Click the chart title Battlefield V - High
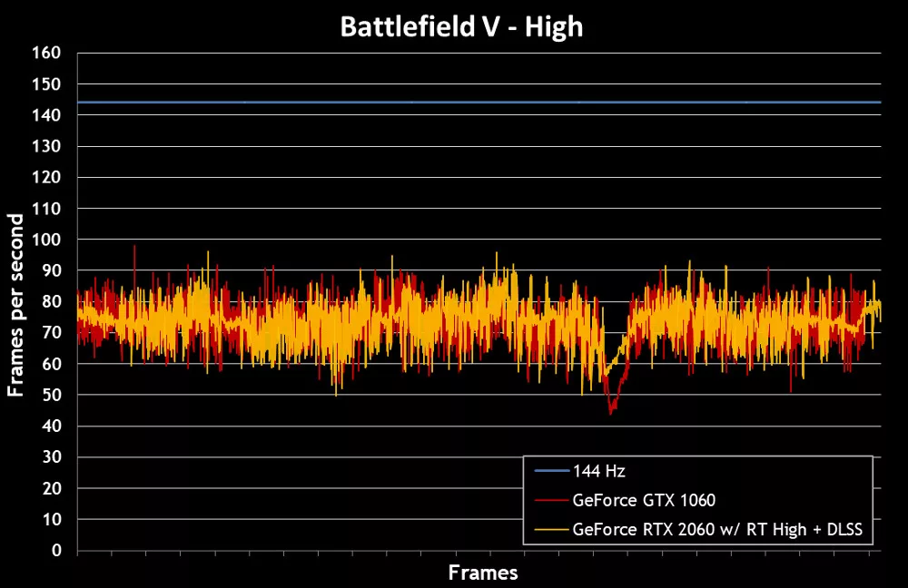Viewport: 908px width, 588px height. tap(461, 27)
